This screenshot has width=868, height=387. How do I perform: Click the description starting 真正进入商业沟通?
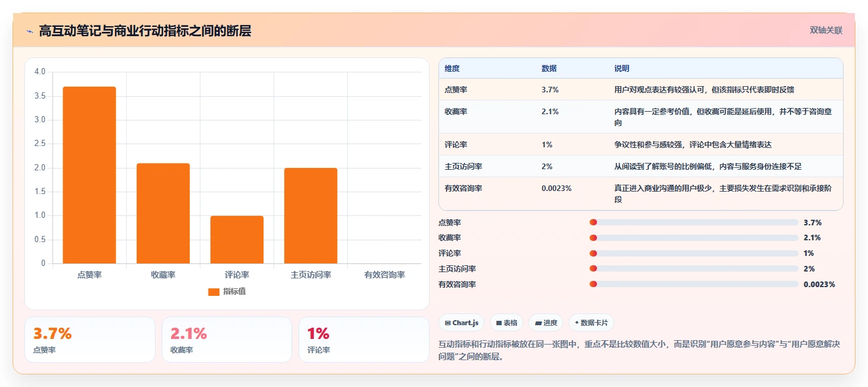[723, 193]
